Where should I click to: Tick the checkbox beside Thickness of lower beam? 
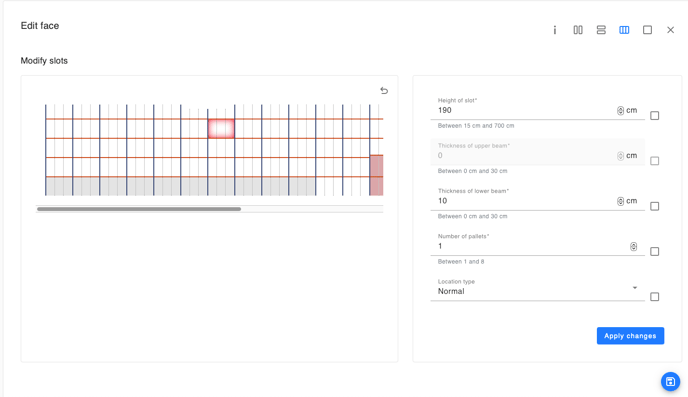pyautogui.click(x=654, y=206)
